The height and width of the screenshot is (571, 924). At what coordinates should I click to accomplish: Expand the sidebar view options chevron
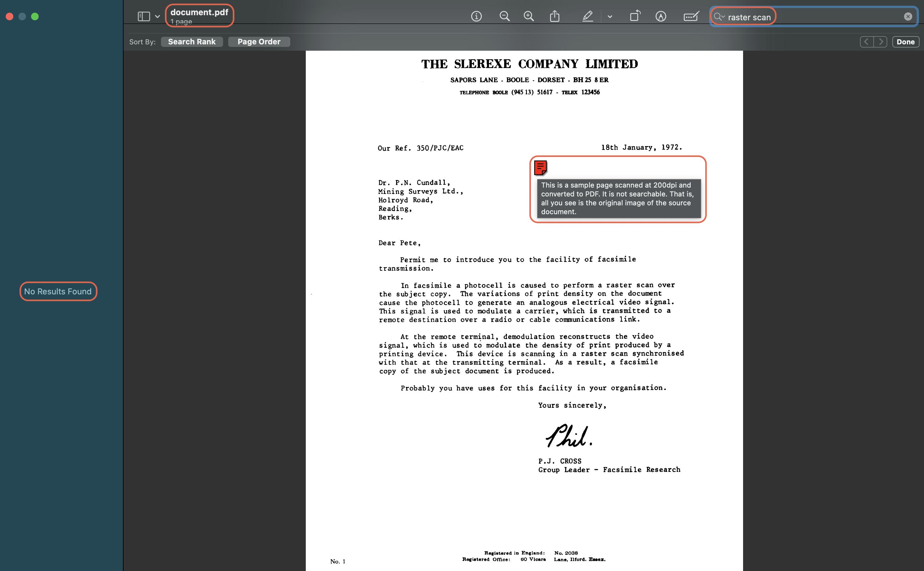click(x=157, y=16)
